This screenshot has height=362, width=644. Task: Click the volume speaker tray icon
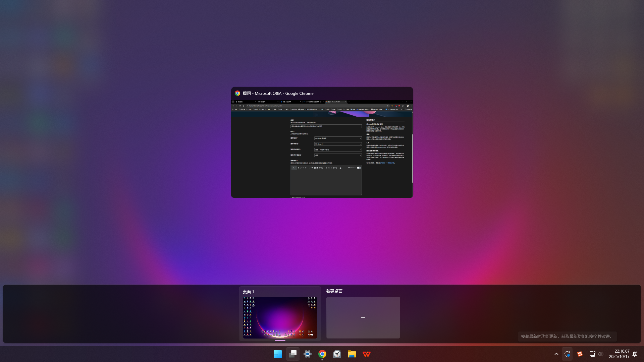600,354
